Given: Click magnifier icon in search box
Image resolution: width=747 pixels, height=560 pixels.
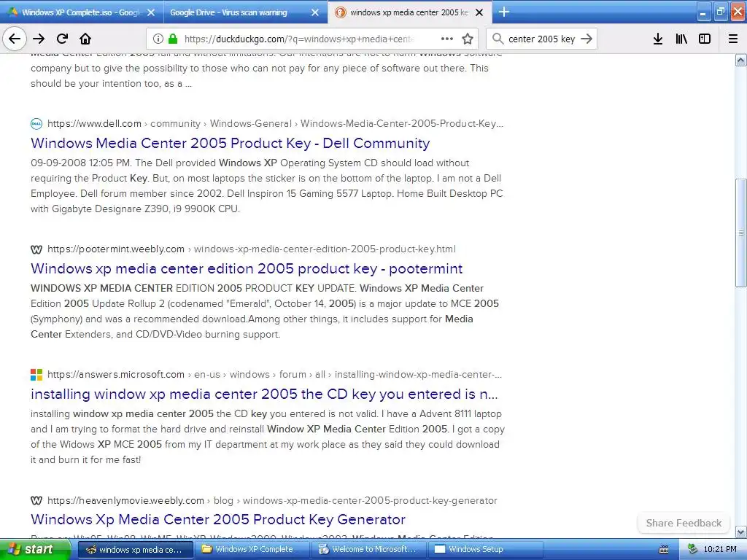Looking at the screenshot, I should click(498, 39).
